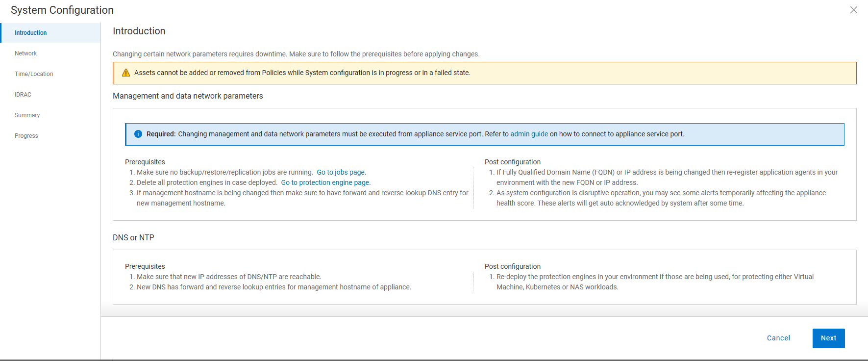Go to the iDRAC step
This screenshot has height=361, width=868.
(x=23, y=95)
